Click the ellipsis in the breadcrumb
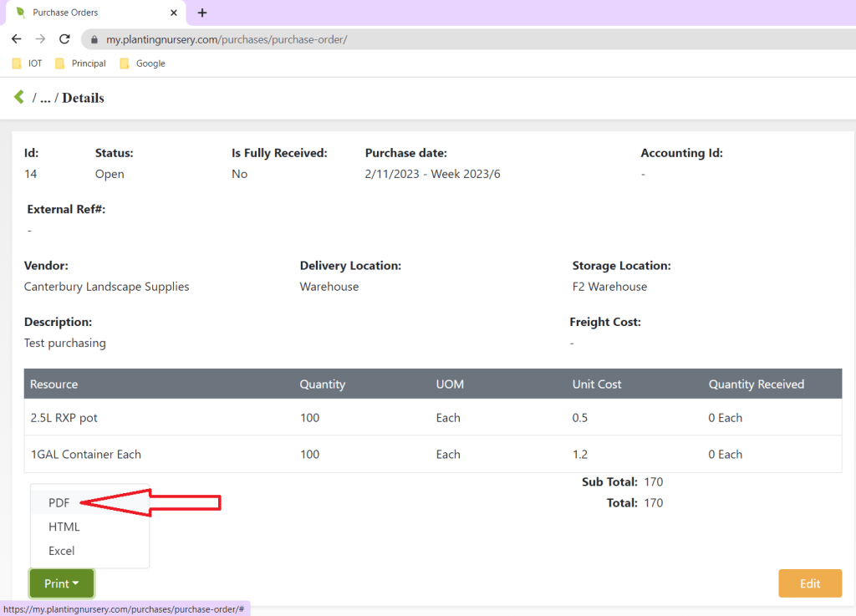 tap(46, 99)
